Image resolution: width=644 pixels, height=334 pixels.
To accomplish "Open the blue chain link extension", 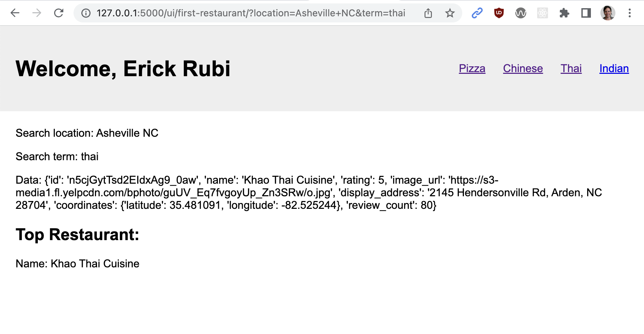I will 477,13.
